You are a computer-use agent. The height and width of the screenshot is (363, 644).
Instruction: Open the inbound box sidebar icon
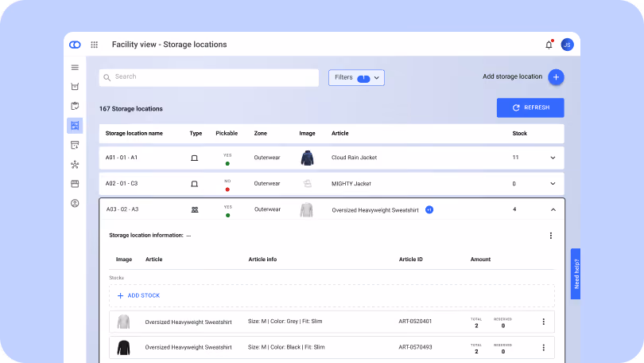tap(75, 145)
